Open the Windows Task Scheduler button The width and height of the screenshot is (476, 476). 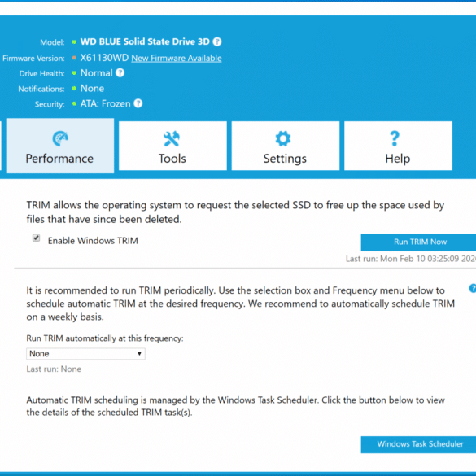(x=419, y=444)
